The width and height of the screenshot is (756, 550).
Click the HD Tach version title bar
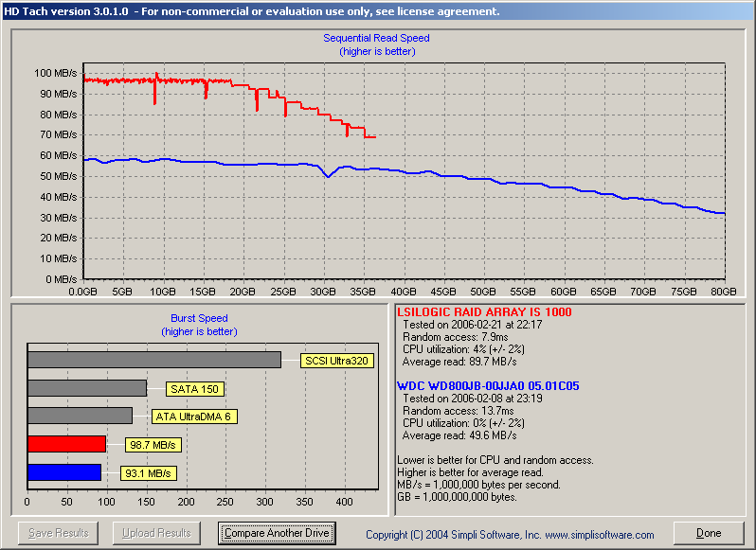(x=378, y=11)
